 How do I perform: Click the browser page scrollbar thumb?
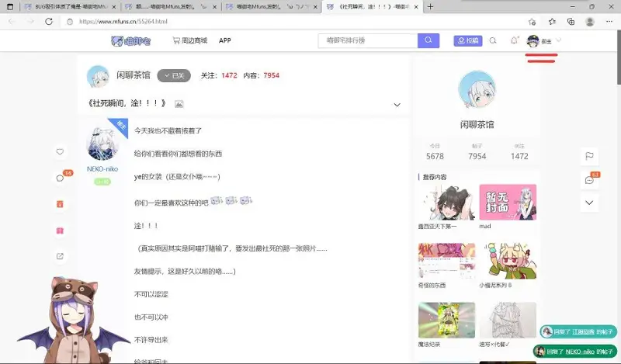(619, 57)
